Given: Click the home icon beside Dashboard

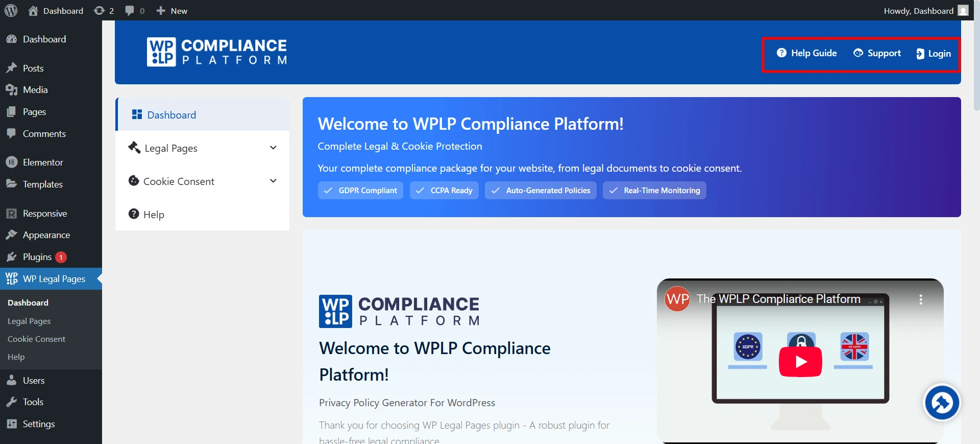Looking at the screenshot, I should pyautogui.click(x=33, y=11).
